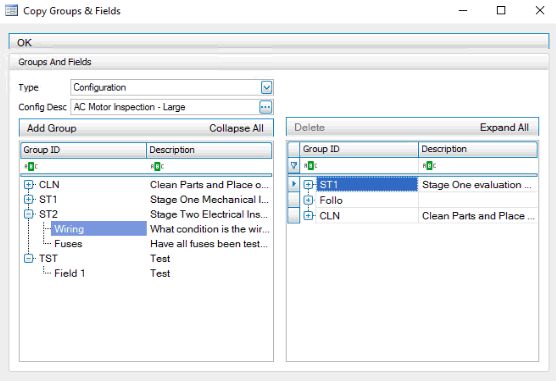This screenshot has width=556, height=381.
Task: Collapse the ST2 group in left tree
Action: [29, 214]
